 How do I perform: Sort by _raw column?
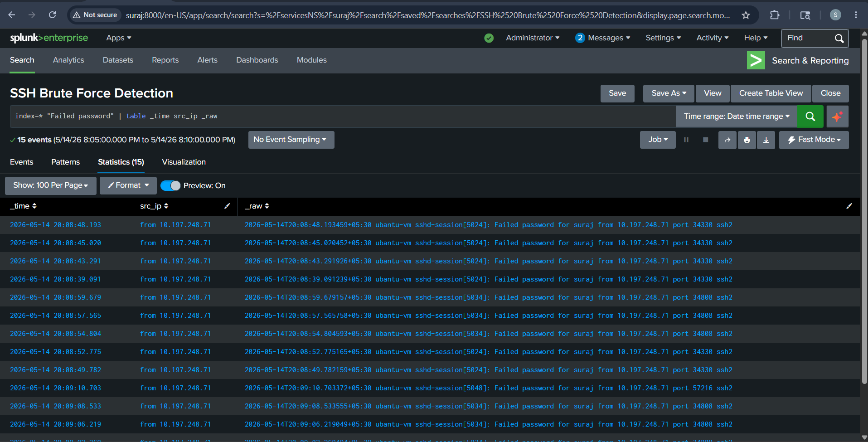257,206
